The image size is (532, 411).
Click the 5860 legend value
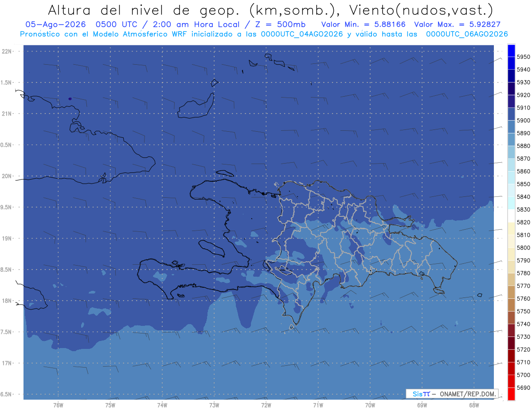tap(524, 171)
